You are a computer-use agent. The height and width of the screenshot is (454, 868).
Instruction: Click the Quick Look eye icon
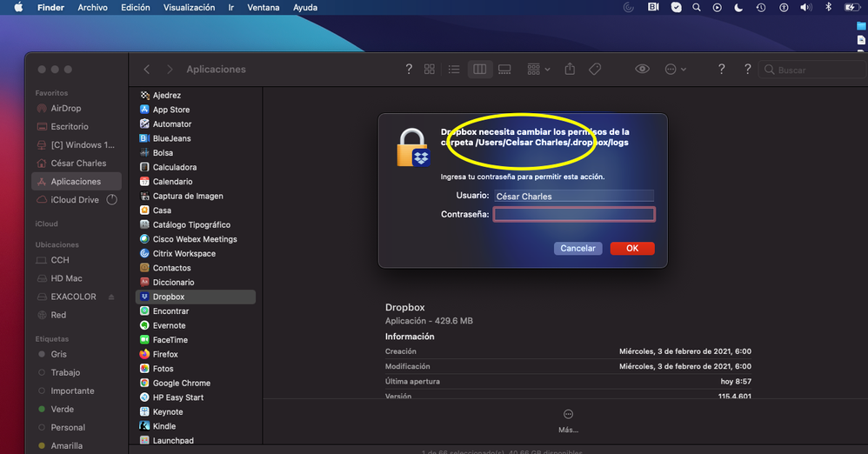pos(642,70)
